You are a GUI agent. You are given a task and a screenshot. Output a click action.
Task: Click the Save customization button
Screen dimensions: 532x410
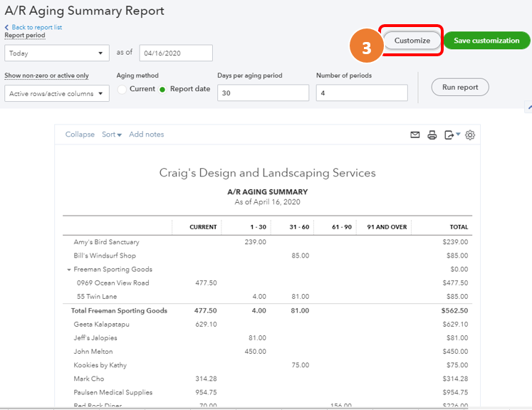(x=486, y=41)
